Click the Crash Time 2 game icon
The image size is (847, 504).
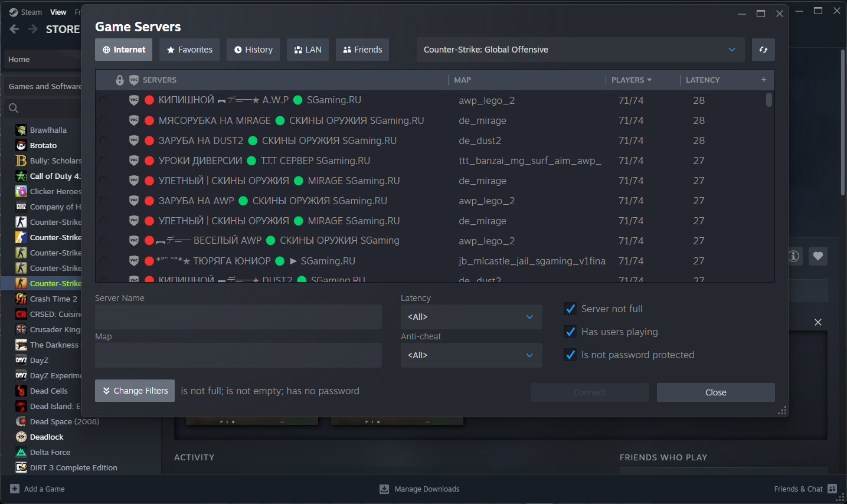(x=21, y=299)
